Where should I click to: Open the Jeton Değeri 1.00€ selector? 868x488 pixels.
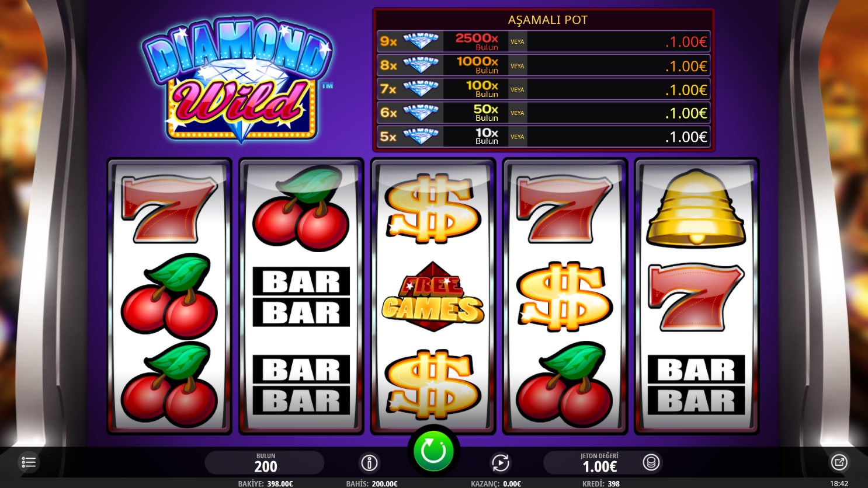point(600,462)
